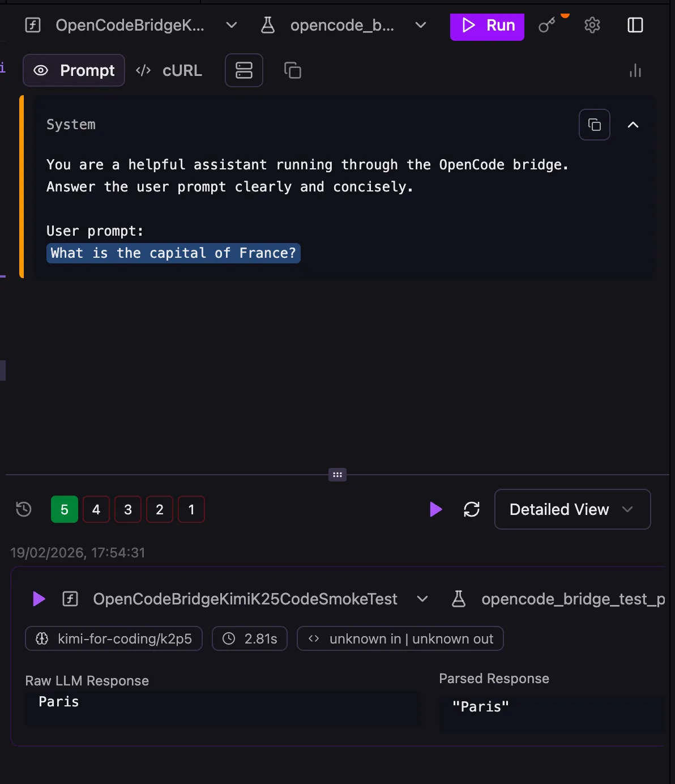This screenshot has height=784, width=675.
Task: Click the duplicate icon next to the layout button
Action: [x=292, y=70]
